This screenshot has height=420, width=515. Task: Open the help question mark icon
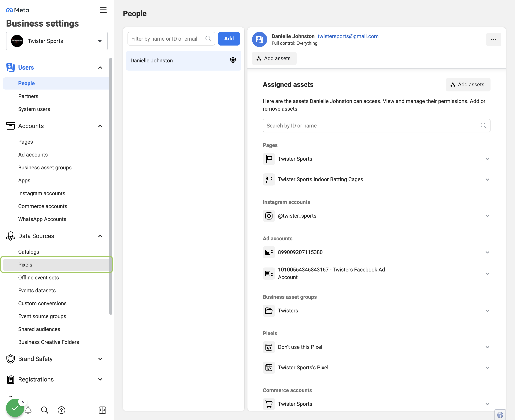point(61,410)
